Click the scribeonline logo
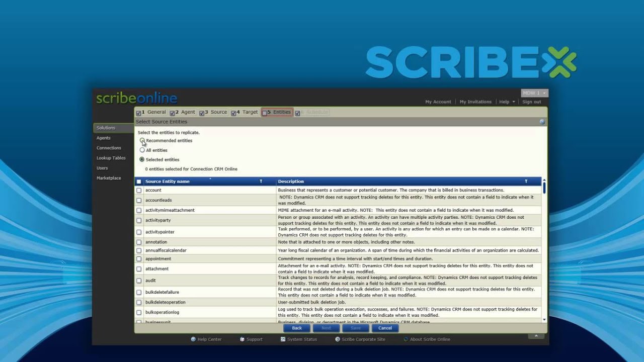 (137, 98)
